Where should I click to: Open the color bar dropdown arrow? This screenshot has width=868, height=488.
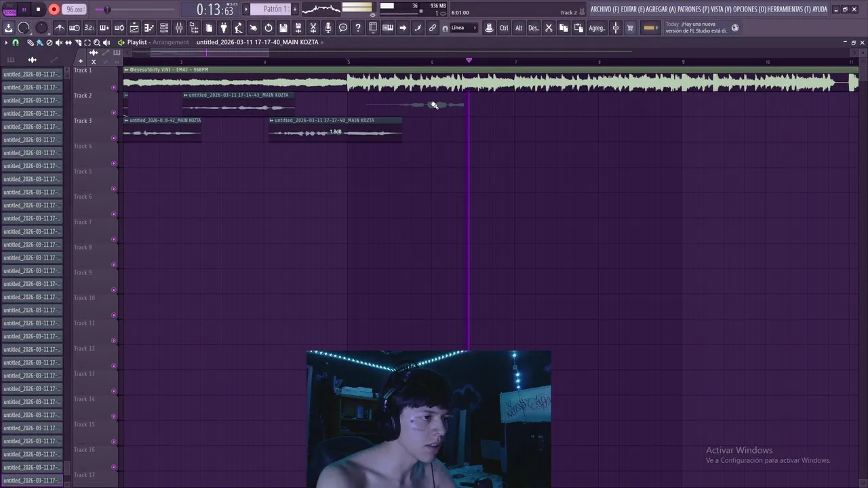pos(656,28)
